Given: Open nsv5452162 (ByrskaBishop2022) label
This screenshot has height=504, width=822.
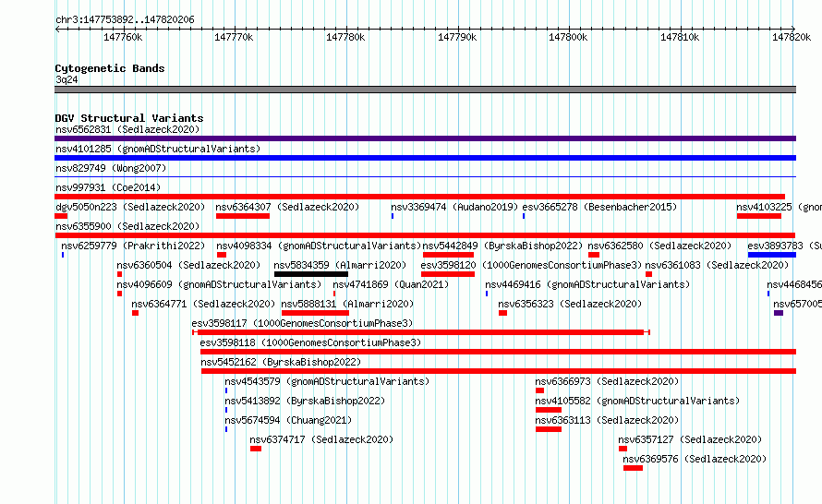Looking at the screenshot, I should coord(281,362).
